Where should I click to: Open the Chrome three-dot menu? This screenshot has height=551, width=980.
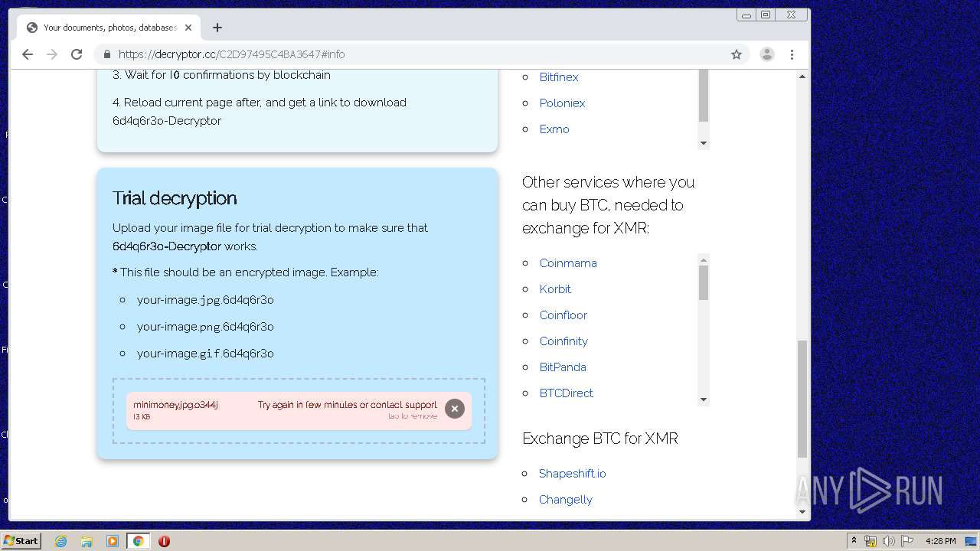(x=792, y=54)
